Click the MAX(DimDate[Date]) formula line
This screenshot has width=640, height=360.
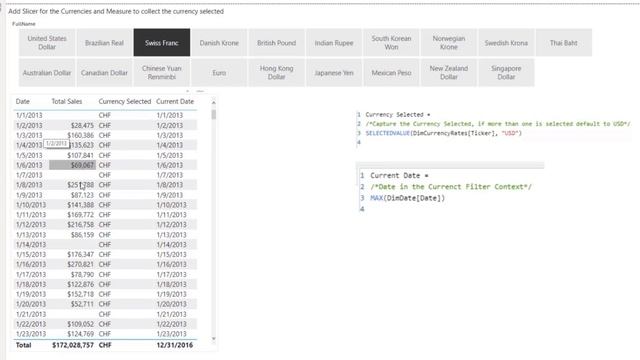click(x=407, y=198)
